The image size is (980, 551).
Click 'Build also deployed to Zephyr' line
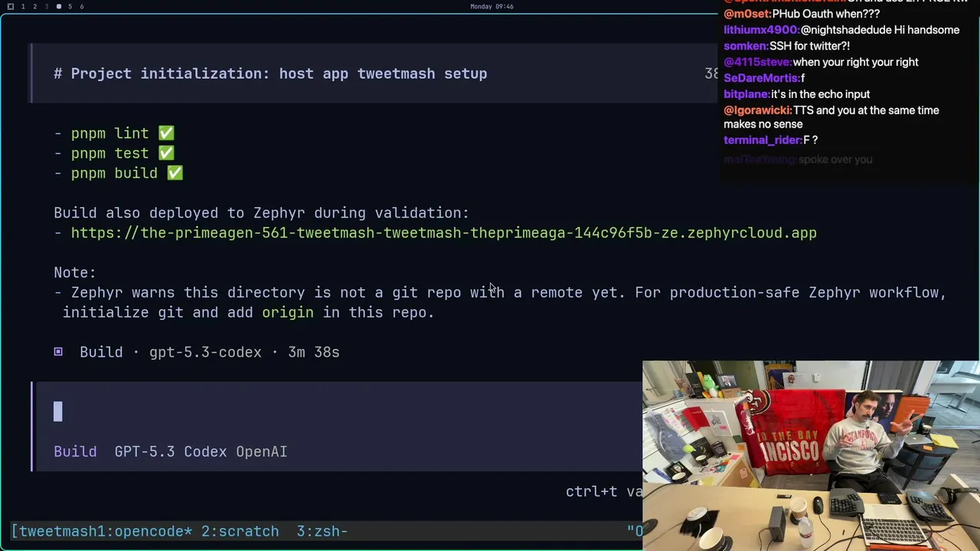[x=261, y=213]
